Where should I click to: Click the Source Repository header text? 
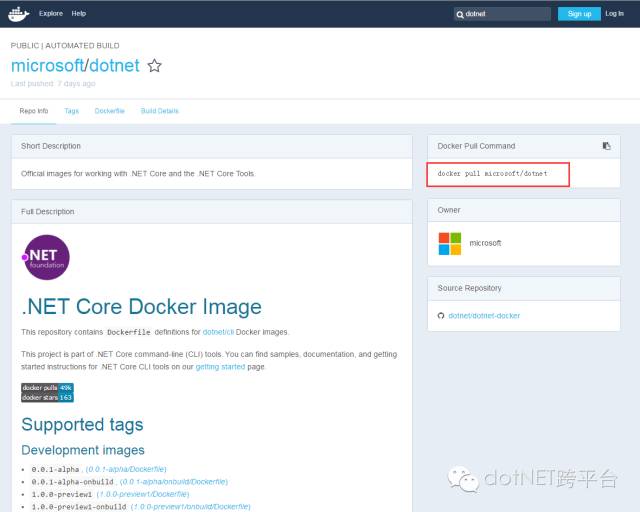pos(469,288)
